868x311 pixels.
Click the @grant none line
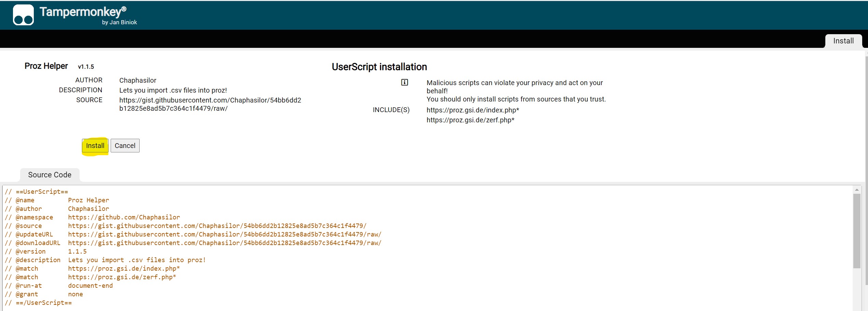point(44,294)
